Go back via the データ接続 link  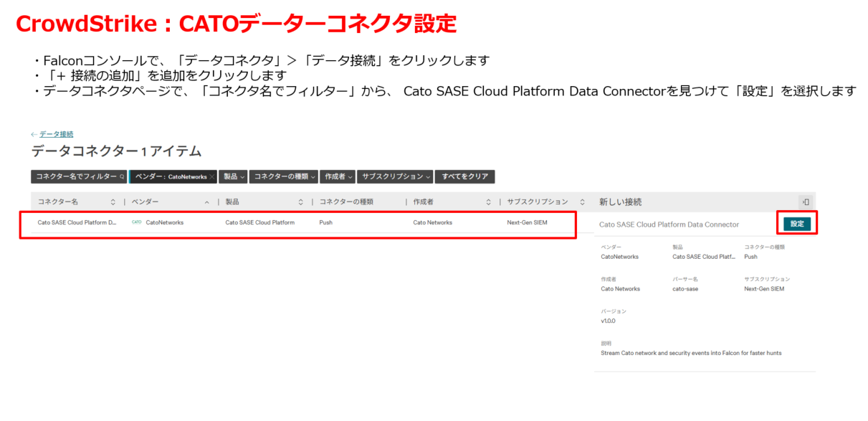point(56,134)
